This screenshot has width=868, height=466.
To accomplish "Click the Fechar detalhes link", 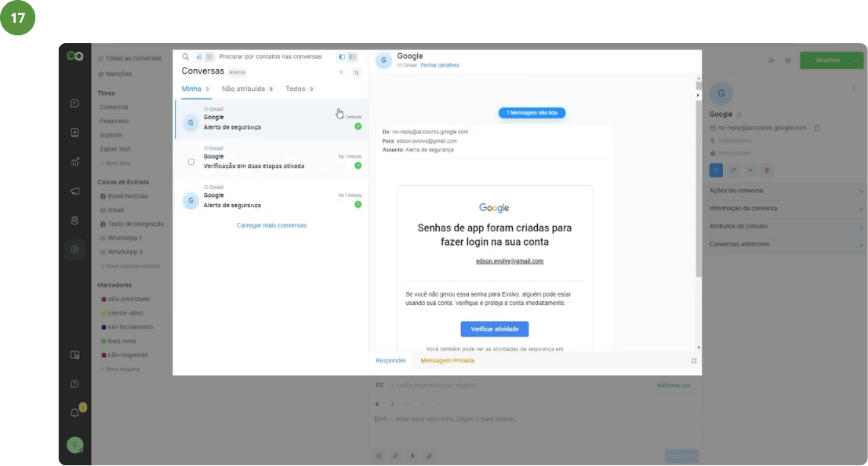I will tap(440, 65).
